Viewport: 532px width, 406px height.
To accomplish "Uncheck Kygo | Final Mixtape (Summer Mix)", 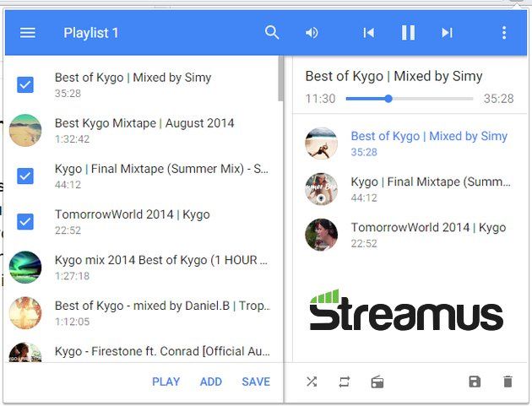I will pyautogui.click(x=25, y=176).
